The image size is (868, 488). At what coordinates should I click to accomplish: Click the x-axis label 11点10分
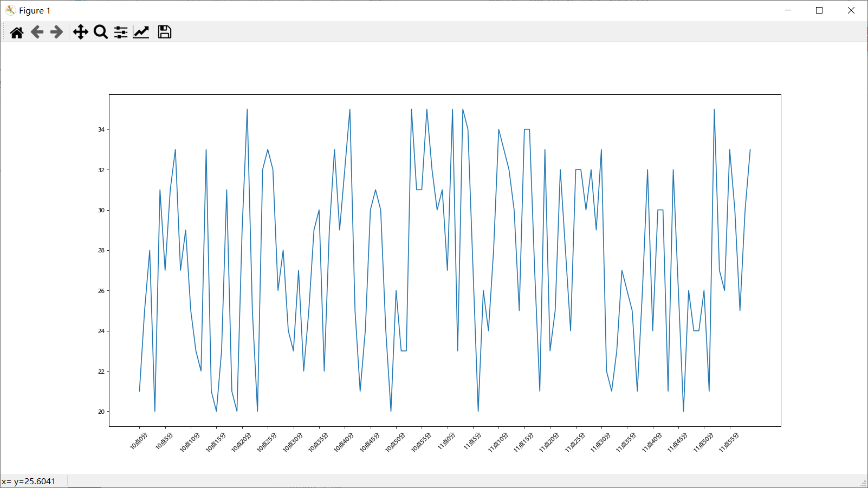[498, 442]
